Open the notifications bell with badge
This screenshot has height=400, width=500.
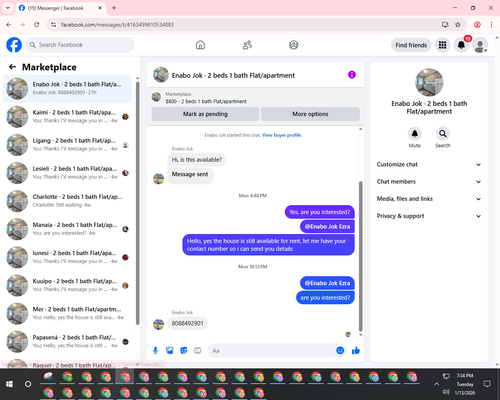tap(461, 45)
